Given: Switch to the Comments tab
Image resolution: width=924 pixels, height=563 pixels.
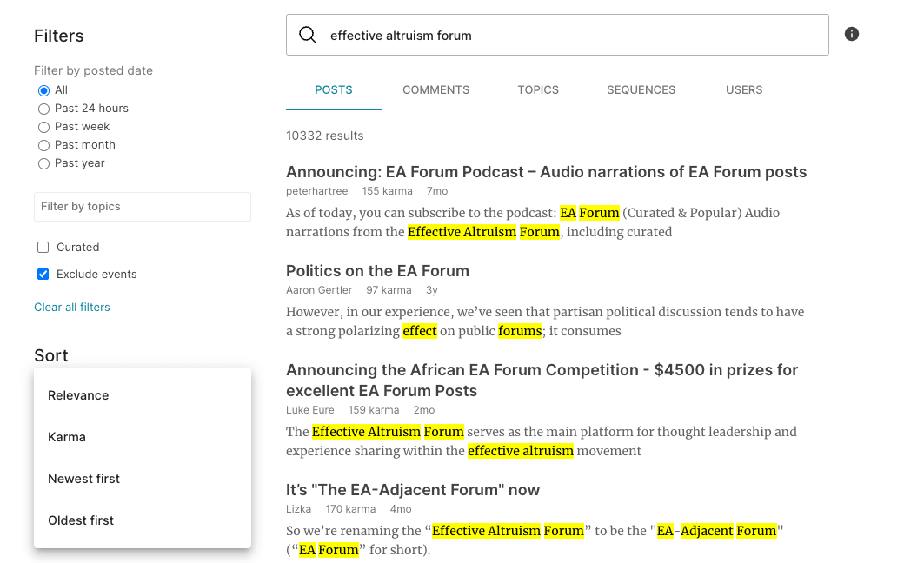Looking at the screenshot, I should coord(436,90).
